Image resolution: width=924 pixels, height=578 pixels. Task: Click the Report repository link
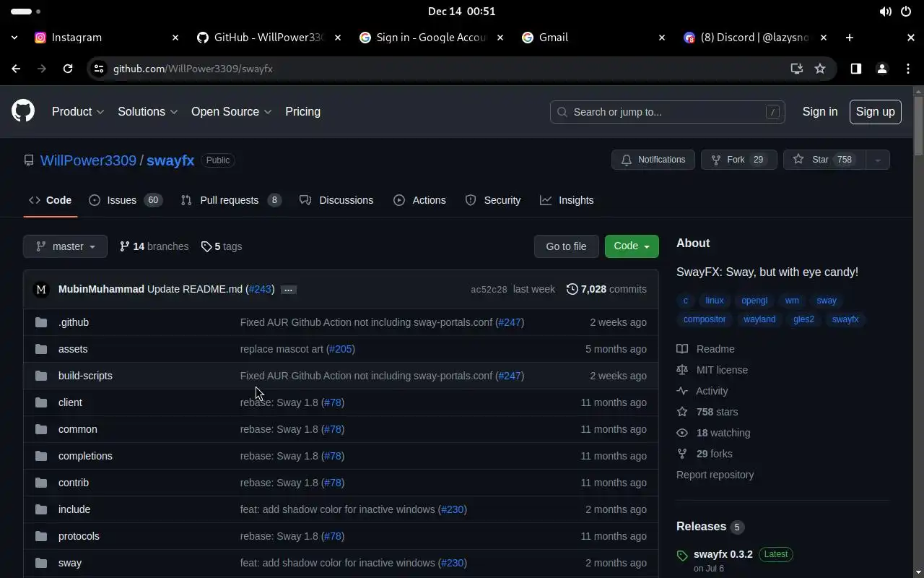[x=715, y=475]
